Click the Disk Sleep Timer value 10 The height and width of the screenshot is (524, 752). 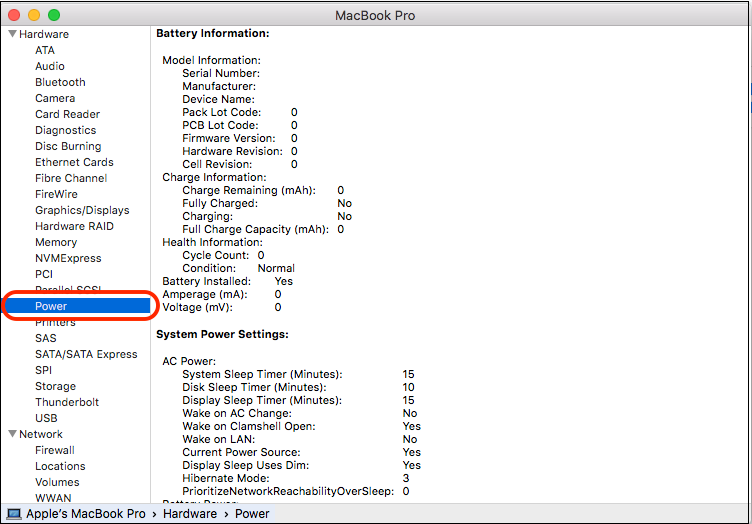[x=408, y=387]
